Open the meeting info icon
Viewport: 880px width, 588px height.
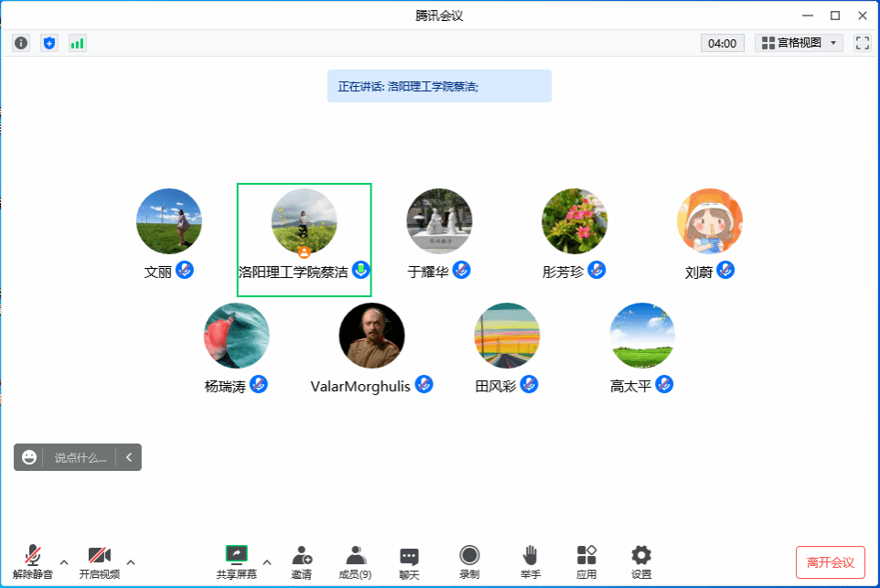pyautogui.click(x=21, y=43)
